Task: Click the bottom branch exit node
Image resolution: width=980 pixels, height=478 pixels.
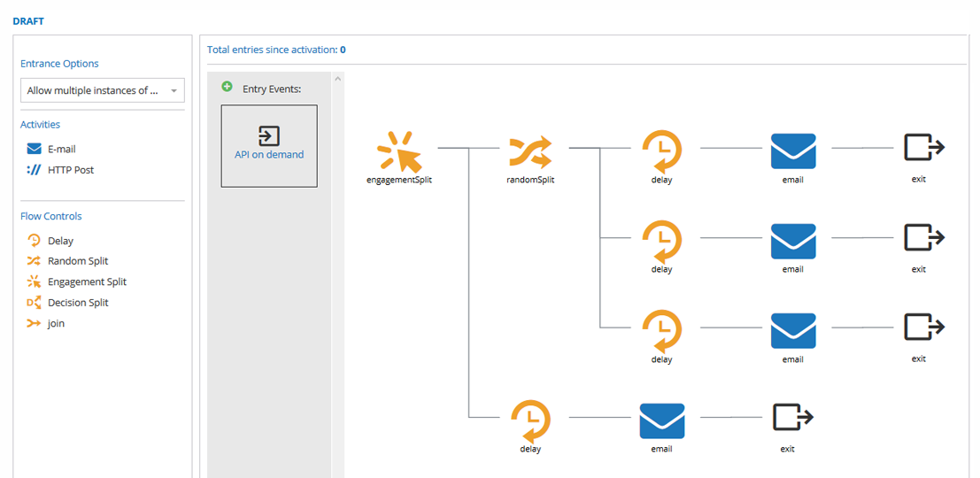Action: [793, 418]
